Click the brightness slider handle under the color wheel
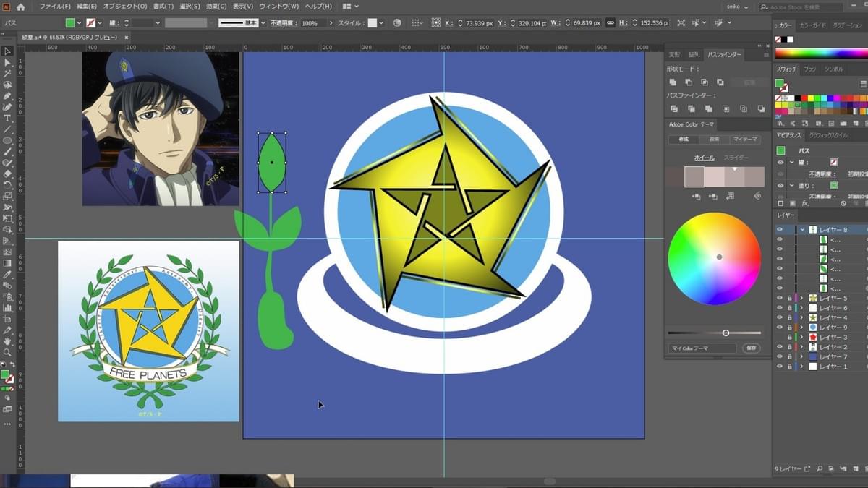 click(x=726, y=333)
